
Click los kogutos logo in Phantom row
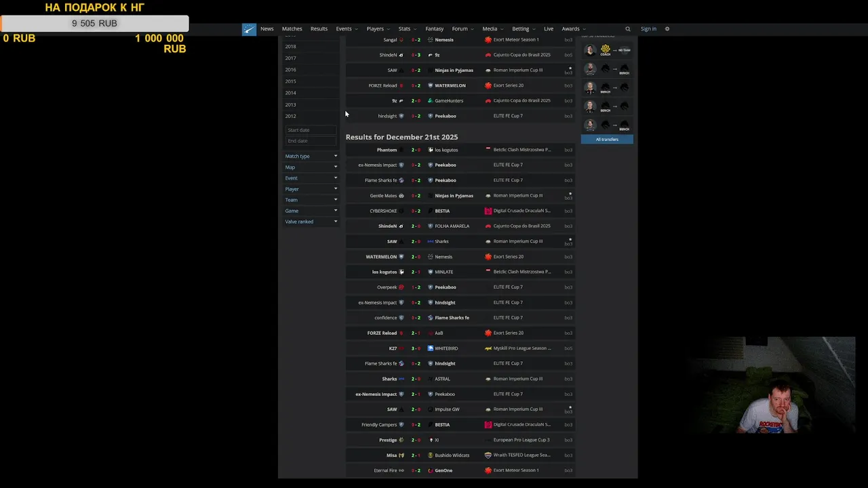(x=431, y=150)
